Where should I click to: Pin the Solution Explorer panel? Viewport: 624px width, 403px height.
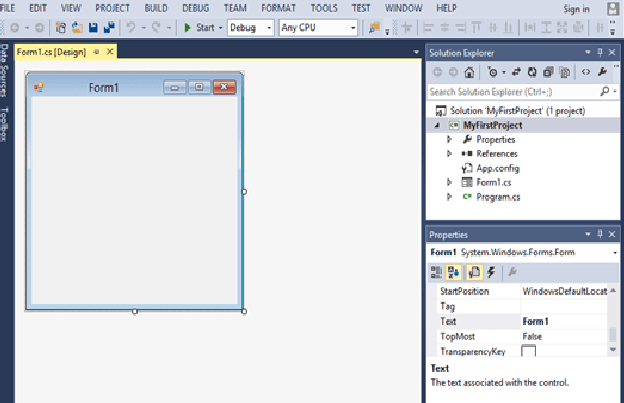click(599, 52)
